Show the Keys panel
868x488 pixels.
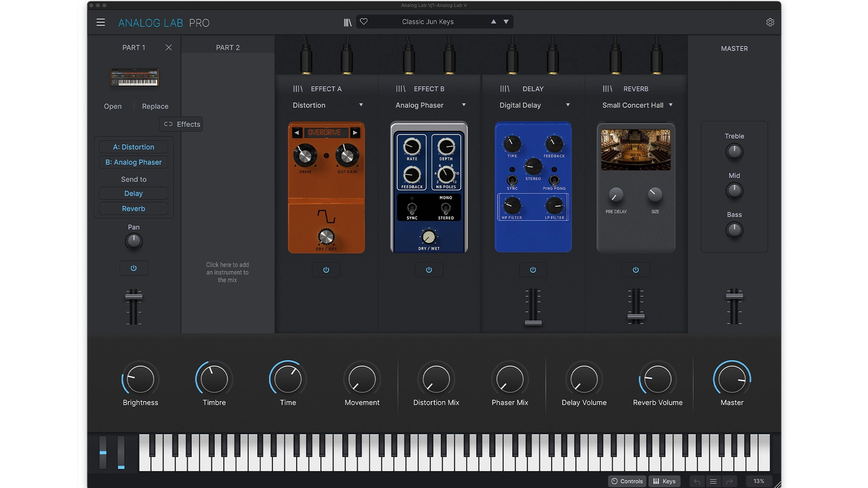(664, 481)
